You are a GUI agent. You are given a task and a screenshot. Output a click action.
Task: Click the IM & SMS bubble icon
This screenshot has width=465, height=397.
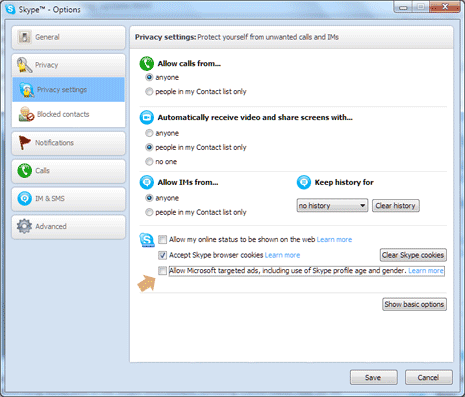click(24, 198)
